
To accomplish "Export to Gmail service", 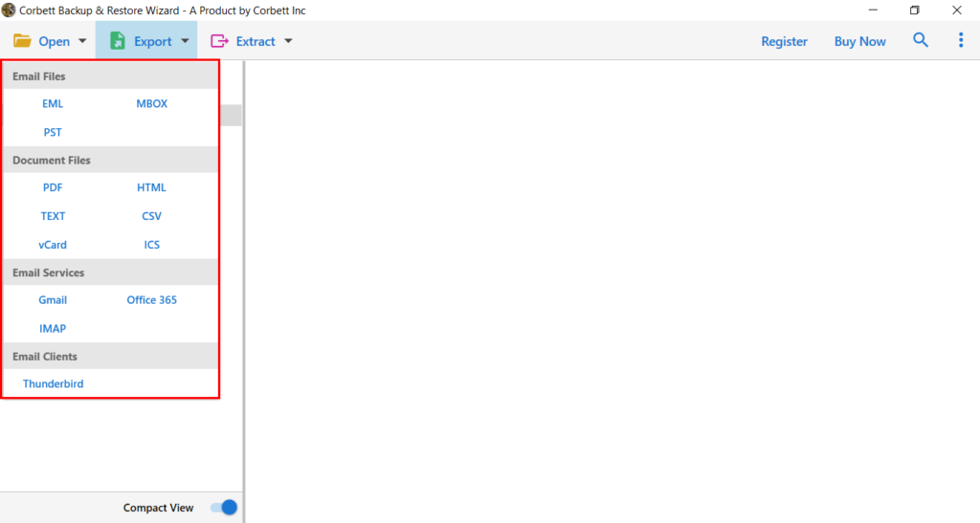I will (53, 299).
